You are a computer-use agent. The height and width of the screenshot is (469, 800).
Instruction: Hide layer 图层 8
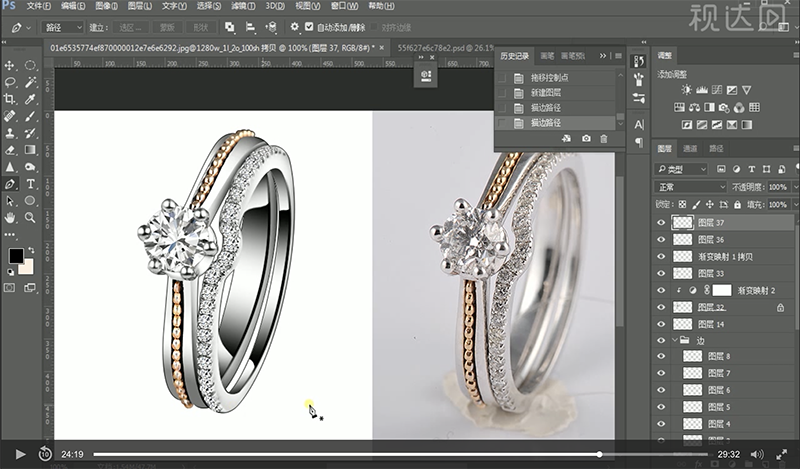661,356
